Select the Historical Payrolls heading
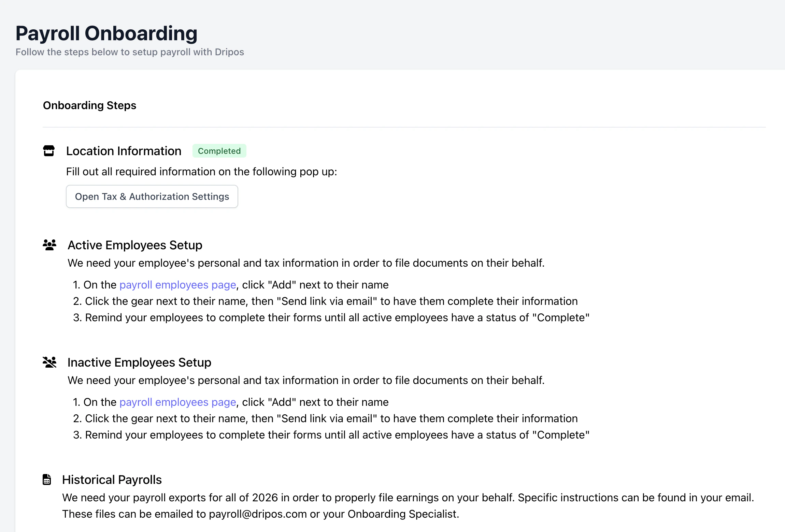 112,480
